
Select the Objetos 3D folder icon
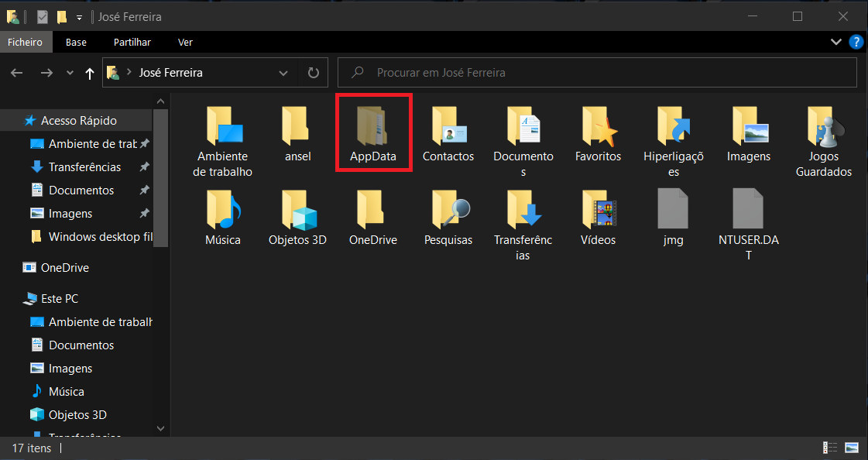(298, 213)
